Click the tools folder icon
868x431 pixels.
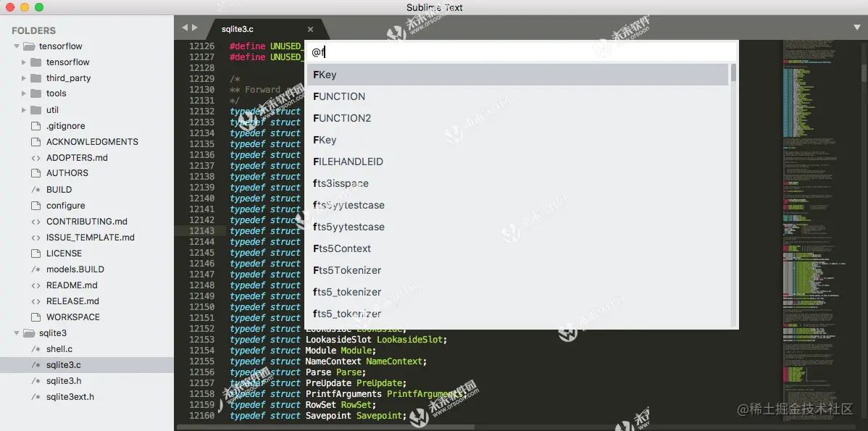tap(36, 93)
